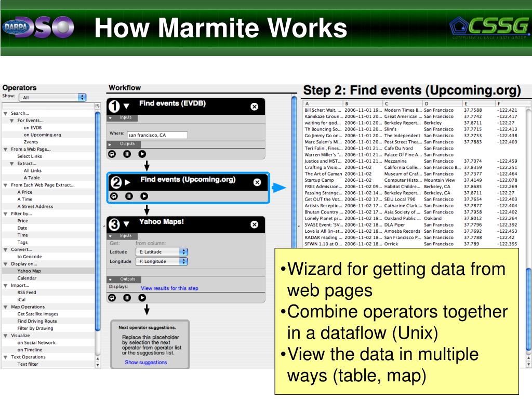Select the on EVDB operator
Image resolution: width=532 pixels, height=399 pixels.
coord(33,128)
